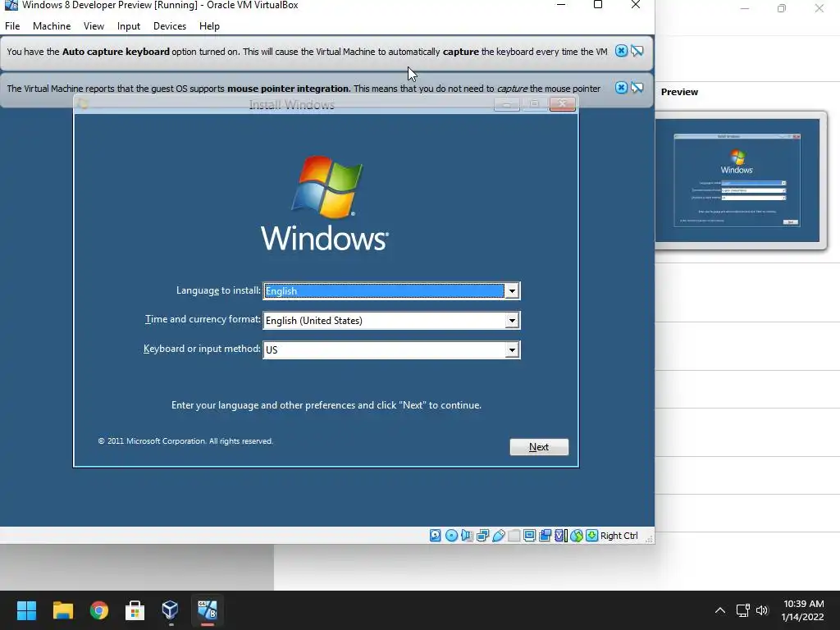The image size is (840, 630).
Task: Minimize the VirtualBox VM window
Action: 561,5
